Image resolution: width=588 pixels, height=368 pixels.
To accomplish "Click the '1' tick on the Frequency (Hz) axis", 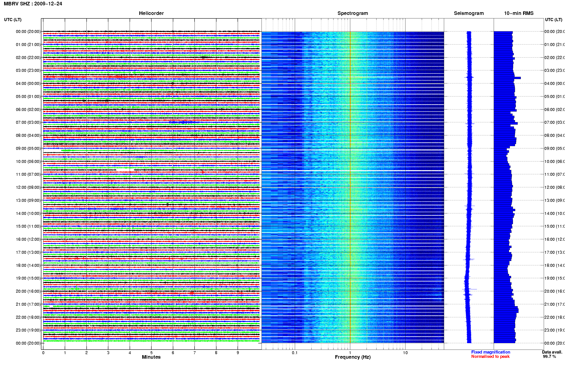I will [x=350, y=352].
